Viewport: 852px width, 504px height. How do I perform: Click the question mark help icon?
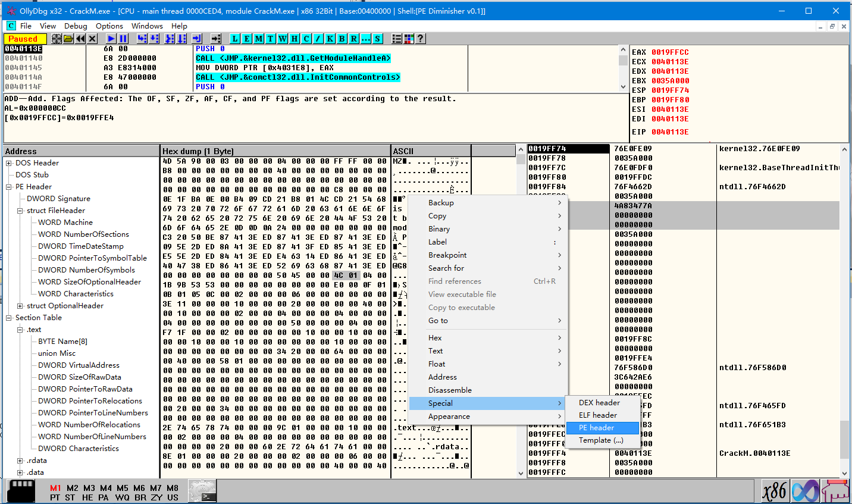421,39
